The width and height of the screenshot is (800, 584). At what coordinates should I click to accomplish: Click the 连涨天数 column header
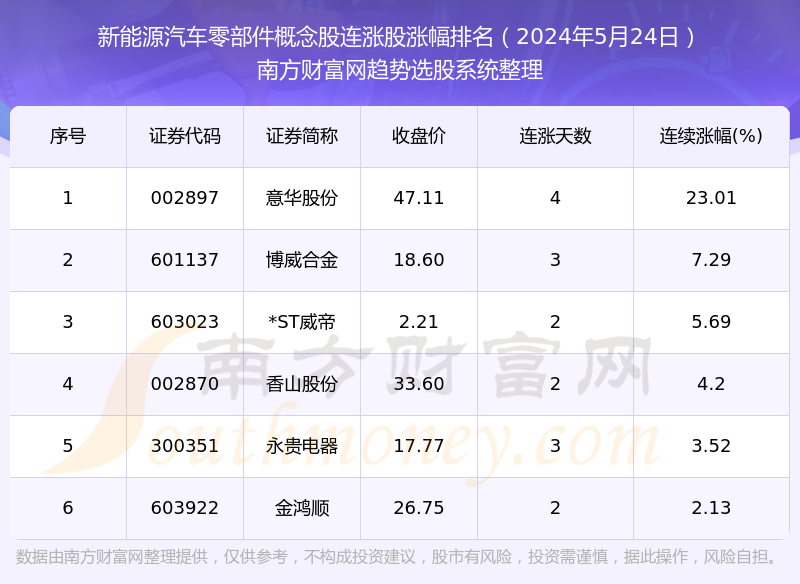555,136
